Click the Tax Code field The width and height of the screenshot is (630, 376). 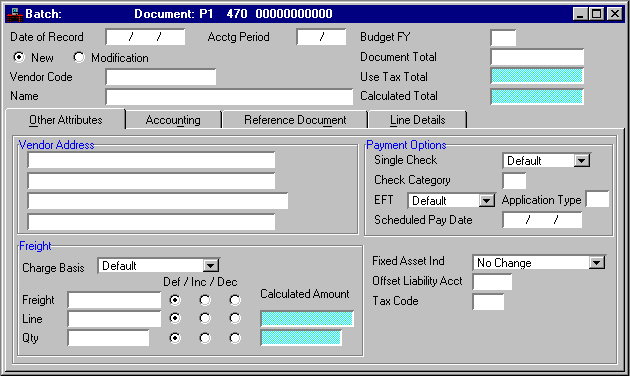(488, 302)
